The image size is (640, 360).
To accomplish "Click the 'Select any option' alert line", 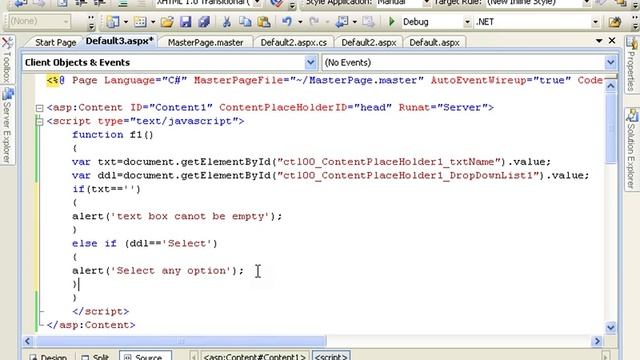I will coord(158,271).
